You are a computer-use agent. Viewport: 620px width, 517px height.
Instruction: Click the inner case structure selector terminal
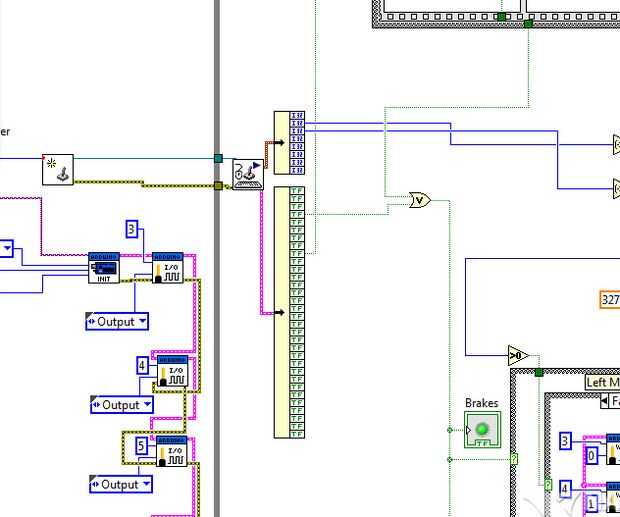click(x=548, y=485)
